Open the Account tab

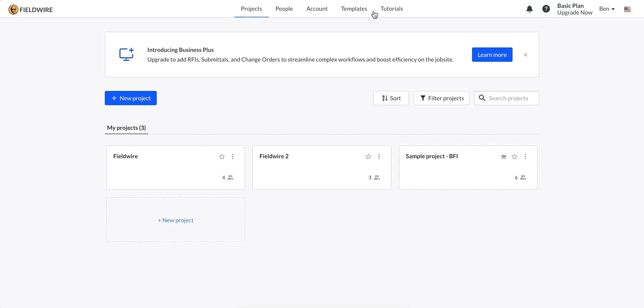(x=317, y=9)
